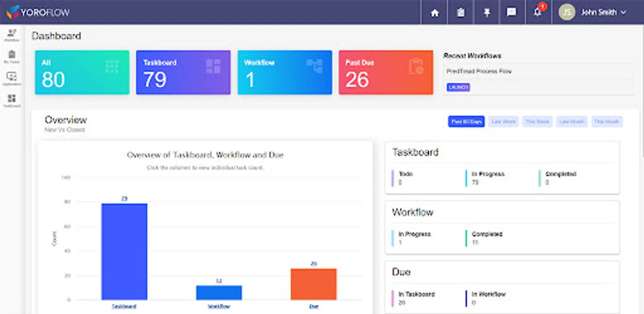
Task: Open Taskboard icon in left sidebar
Action: click(12, 100)
